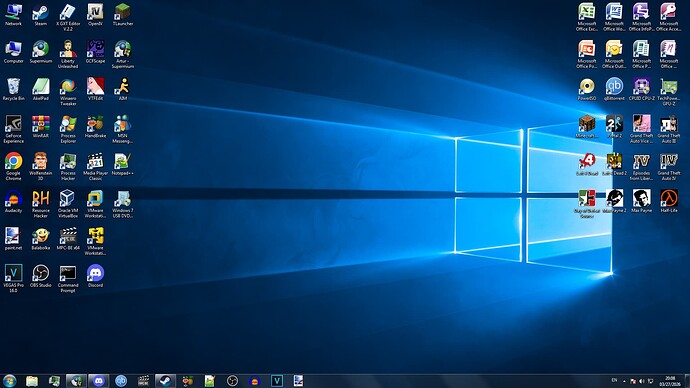Viewport: 690px width, 388px height.
Task: Launch the Microsoft Office Outlook shortcut
Action: point(614,55)
